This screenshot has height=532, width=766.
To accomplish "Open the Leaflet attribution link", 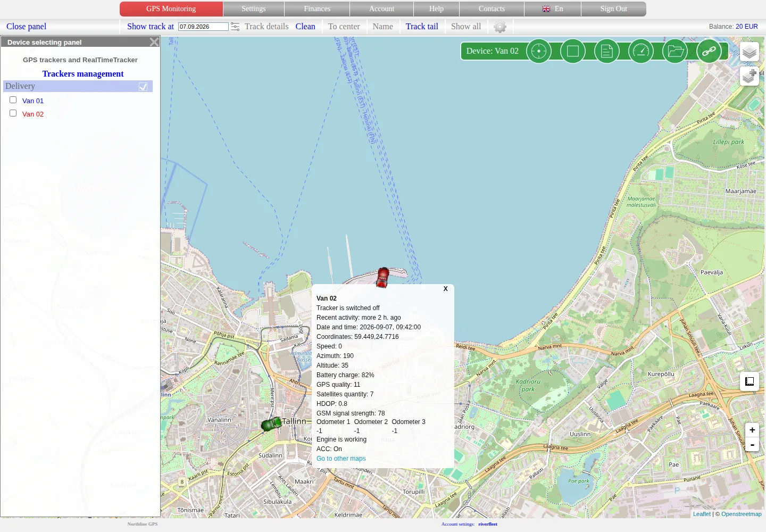I will coord(702,514).
